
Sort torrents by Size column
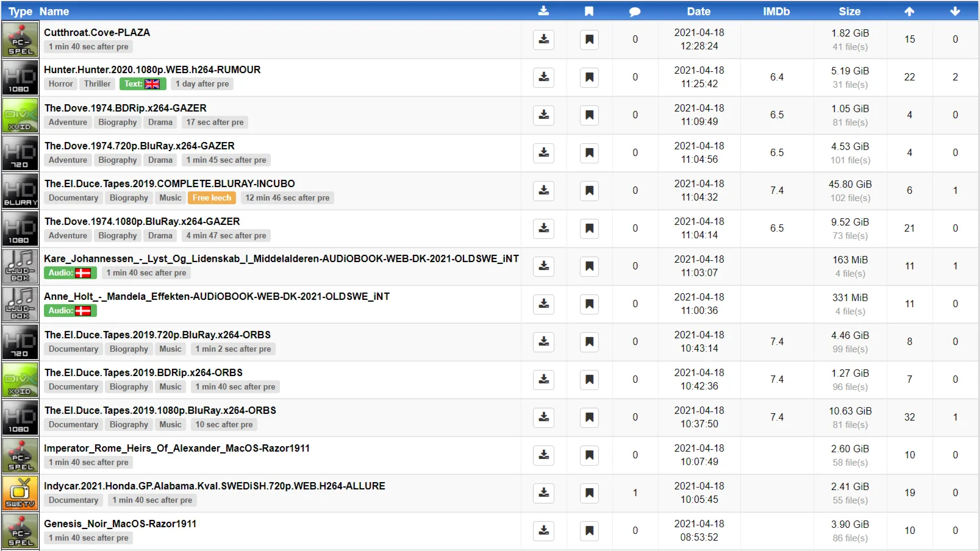pos(849,11)
